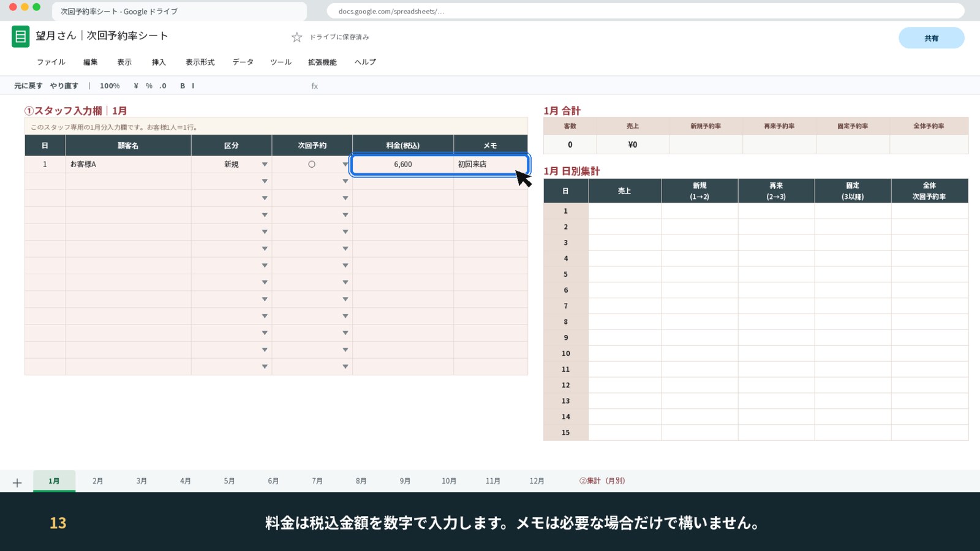
Task: Open 次回予約 dropdown in third input row
Action: coord(345,198)
